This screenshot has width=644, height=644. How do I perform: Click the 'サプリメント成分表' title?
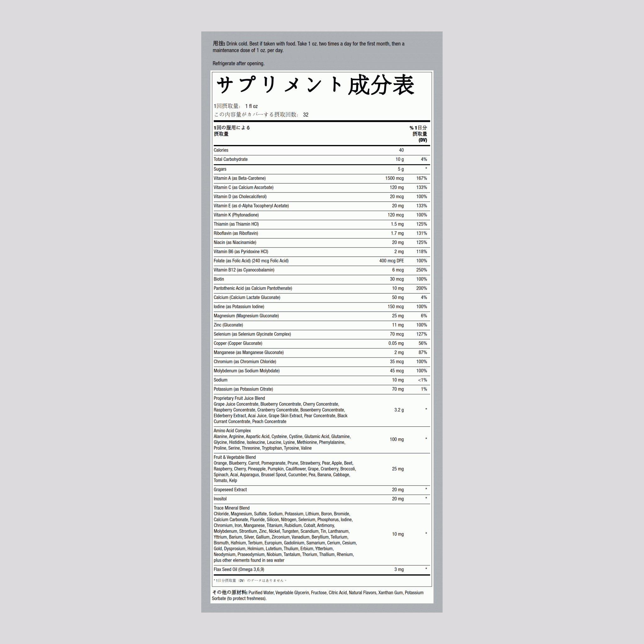tap(315, 85)
